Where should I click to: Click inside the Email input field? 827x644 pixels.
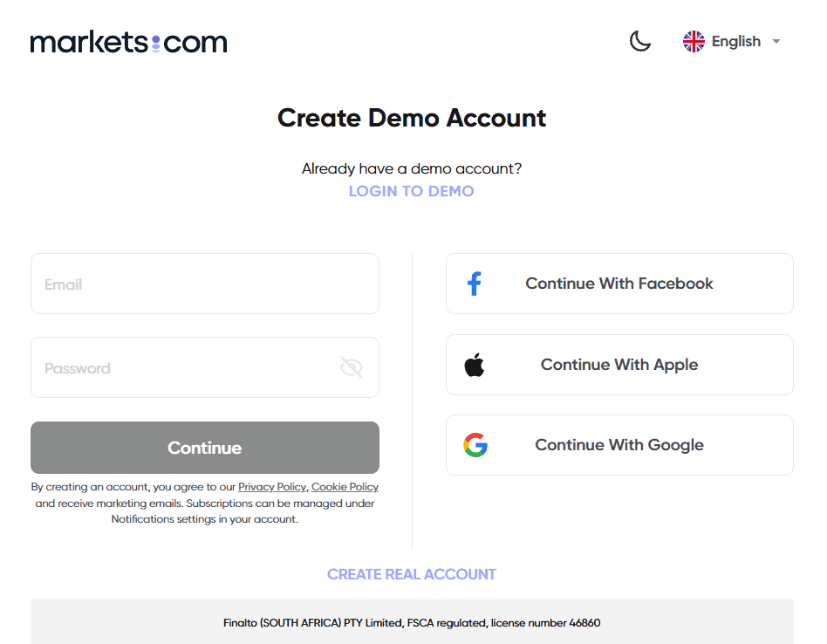pos(204,284)
